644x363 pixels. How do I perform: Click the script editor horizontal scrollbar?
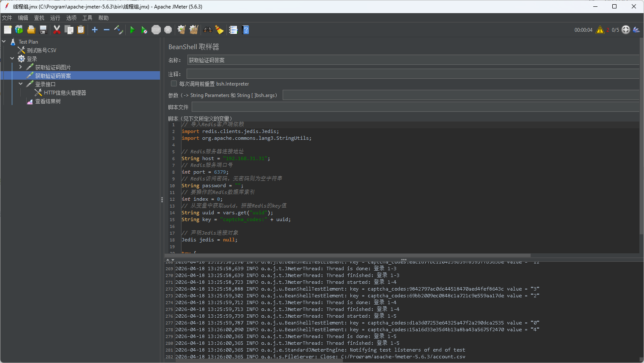[347, 255]
